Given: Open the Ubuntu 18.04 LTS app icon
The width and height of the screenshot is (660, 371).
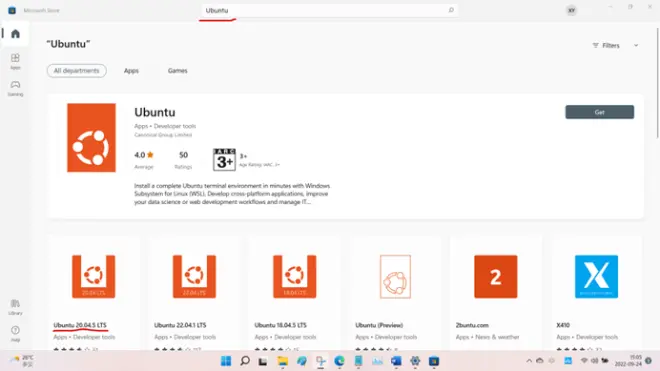Looking at the screenshot, I should [x=295, y=277].
